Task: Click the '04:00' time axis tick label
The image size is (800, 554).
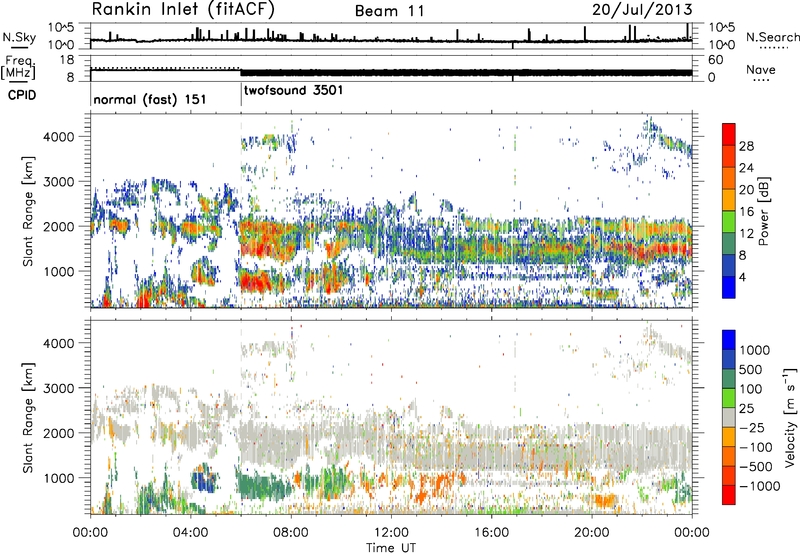Action: coord(190,533)
